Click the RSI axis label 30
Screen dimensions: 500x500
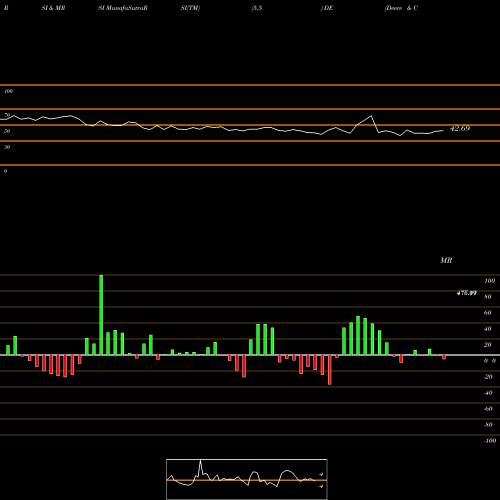point(7,147)
